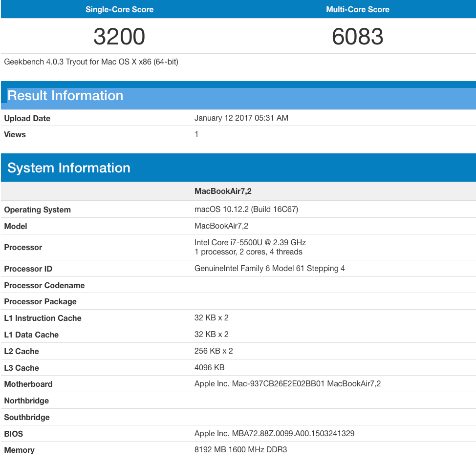This screenshot has height=464, width=476.
Task: Click the Multi-Core Score header
Action: (357, 9)
